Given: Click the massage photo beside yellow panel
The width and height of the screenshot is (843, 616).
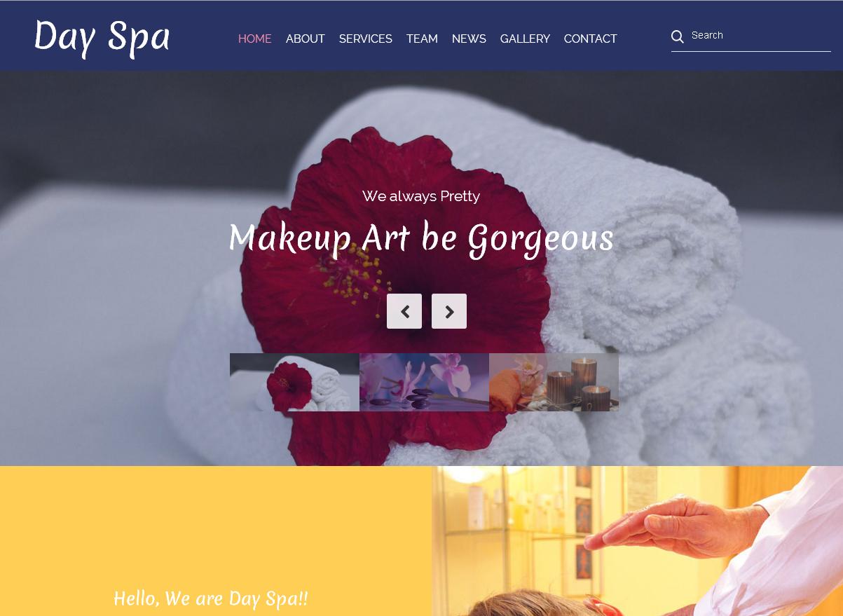Looking at the screenshot, I should coord(637,541).
